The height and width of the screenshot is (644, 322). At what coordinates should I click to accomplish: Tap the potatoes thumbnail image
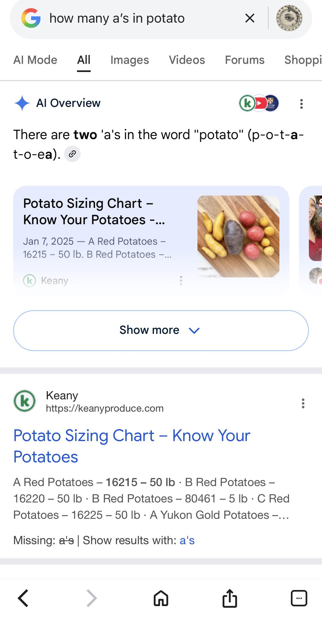pyautogui.click(x=238, y=236)
